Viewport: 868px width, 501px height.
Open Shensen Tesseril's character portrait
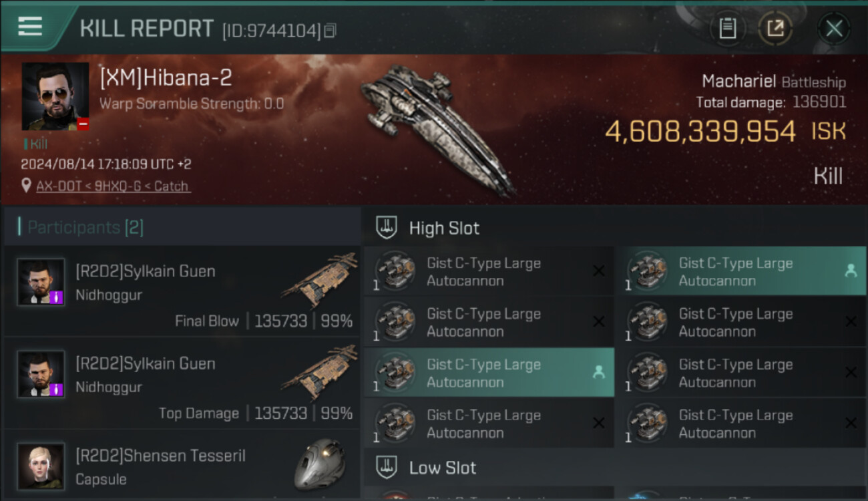click(x=41, y=466)
